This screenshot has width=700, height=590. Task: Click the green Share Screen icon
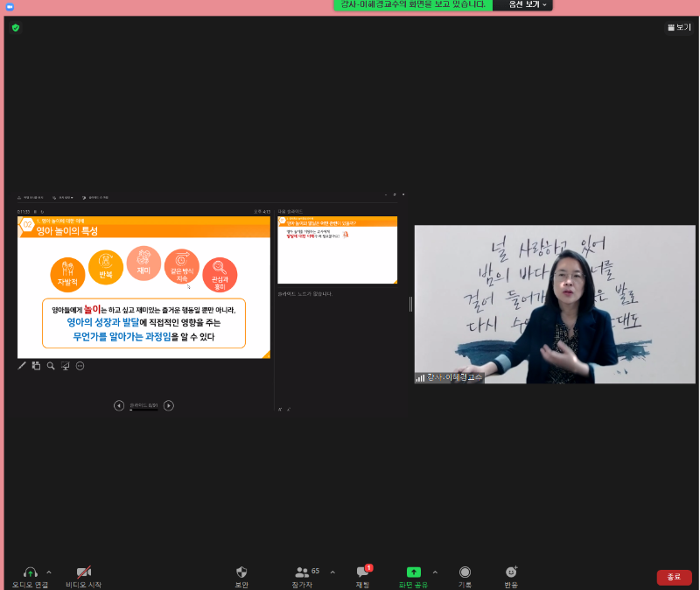(413, 572)
